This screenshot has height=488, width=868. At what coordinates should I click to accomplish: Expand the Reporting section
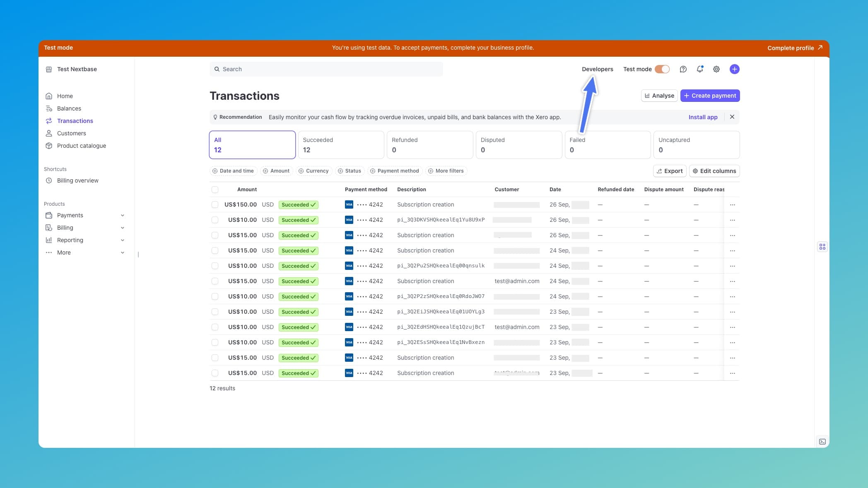pyautogui.click(x=70, y=240)
